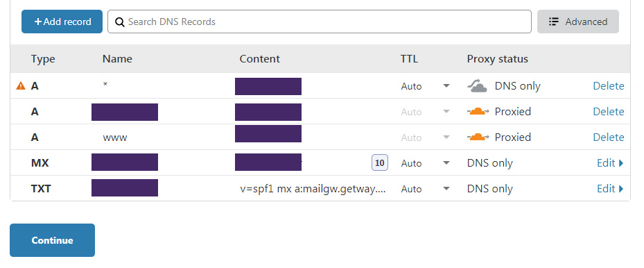The image size is (644, 268).
Task: Click the Name column header
Action: [117, 59]
